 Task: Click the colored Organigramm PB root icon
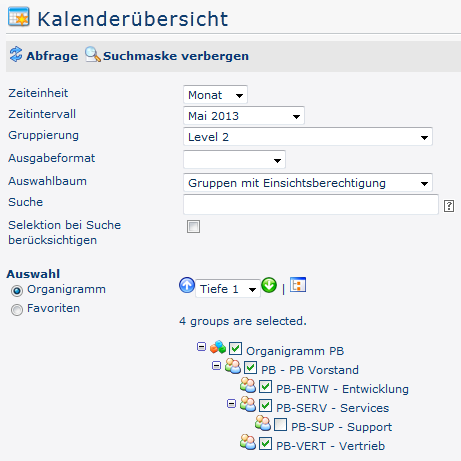pyautogui.click(x=218, y=348)
